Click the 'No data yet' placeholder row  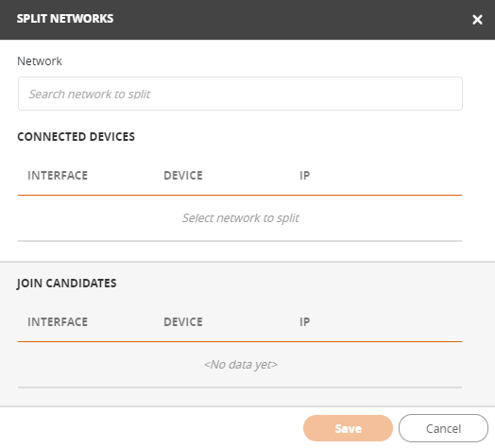pos(240,365)
